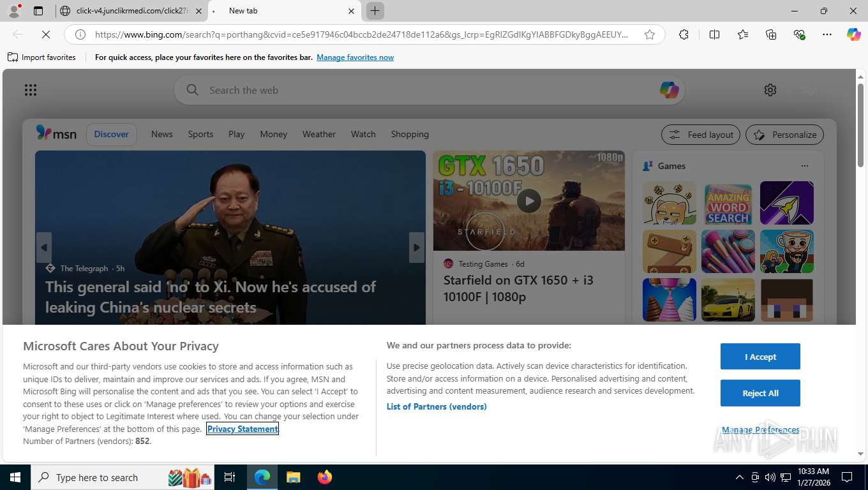
Task: Open a new tab with plus button
Action: [375, 11]
